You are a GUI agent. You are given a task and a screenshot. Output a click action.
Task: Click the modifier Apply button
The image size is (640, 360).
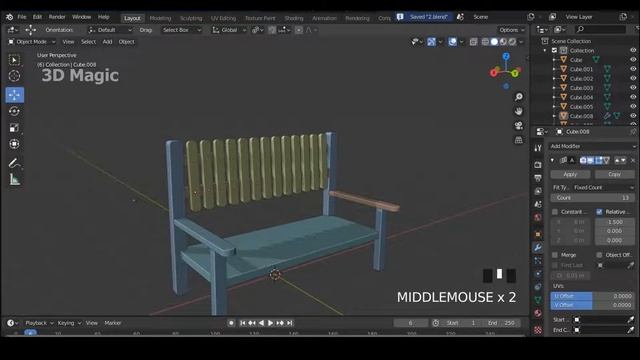570,174
